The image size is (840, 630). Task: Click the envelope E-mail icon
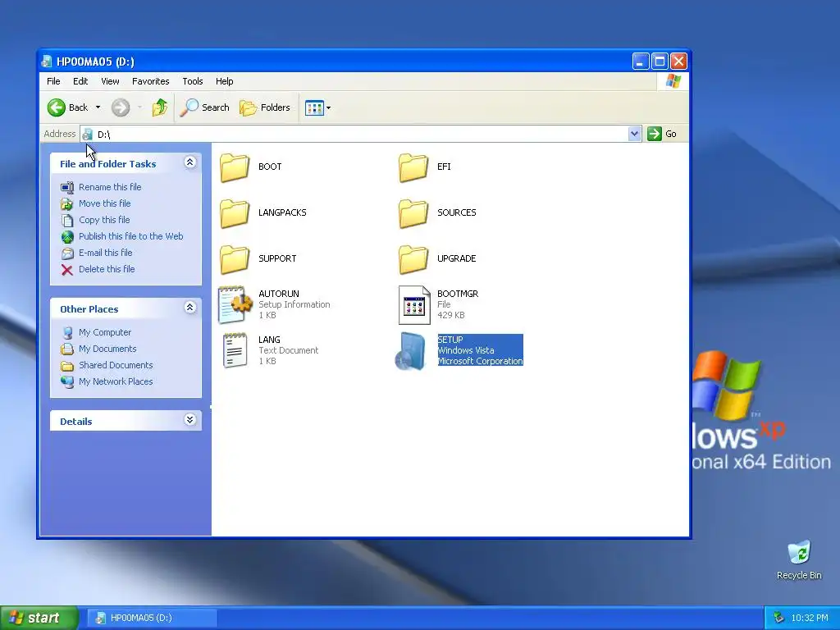67,253
